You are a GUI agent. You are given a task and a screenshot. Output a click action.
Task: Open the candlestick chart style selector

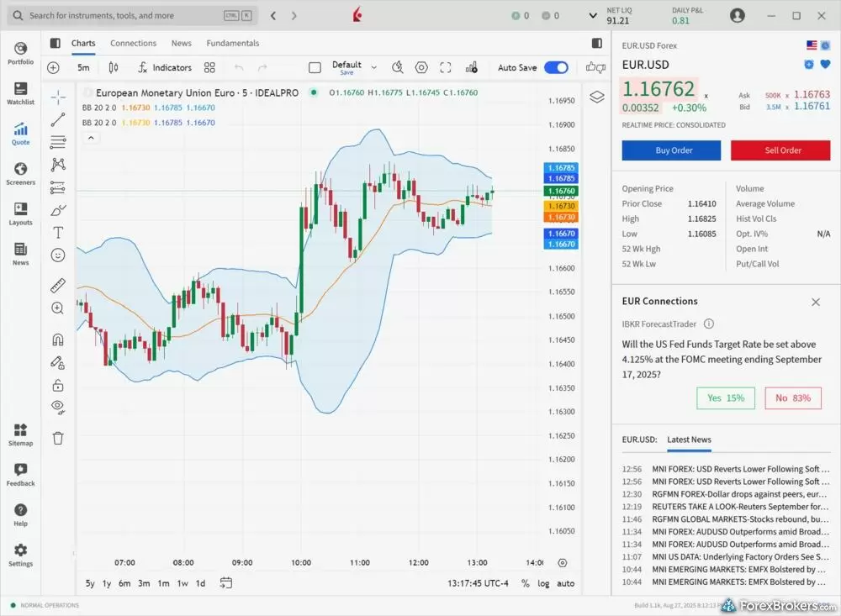pyautogui.click(x=114, y=67)
